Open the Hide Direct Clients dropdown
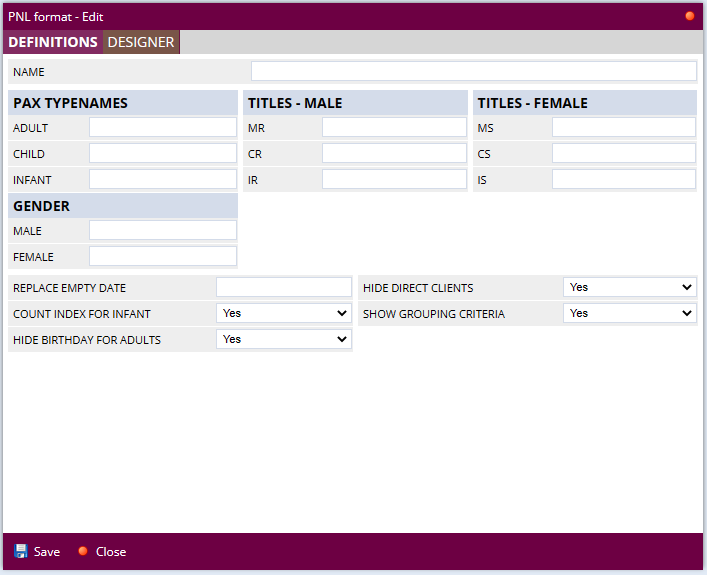Screen dimensions: 707x575 point(629,287)
